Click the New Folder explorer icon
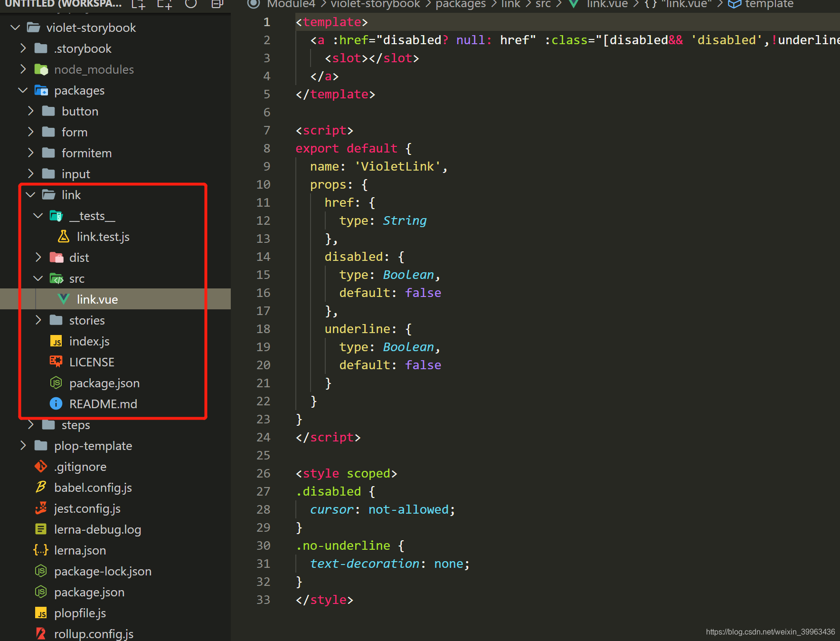Viewport: 840px width, 641px height. [x=165, y=4]
